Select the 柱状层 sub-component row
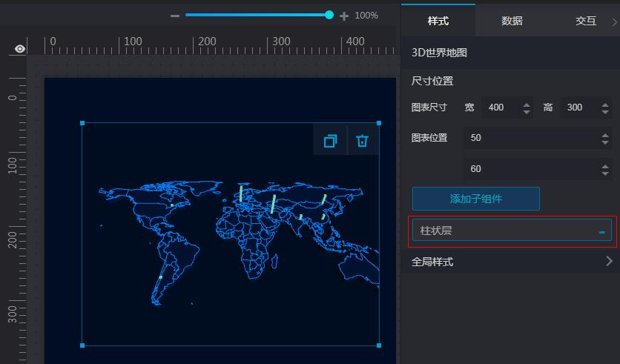Viewport: 620px width, 364px height. (512, 231)
